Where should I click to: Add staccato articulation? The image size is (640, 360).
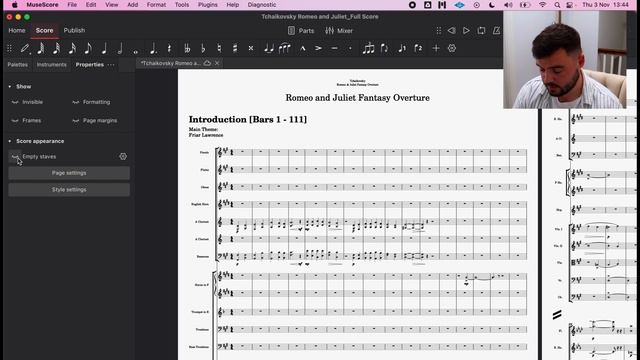click(350, 49)
